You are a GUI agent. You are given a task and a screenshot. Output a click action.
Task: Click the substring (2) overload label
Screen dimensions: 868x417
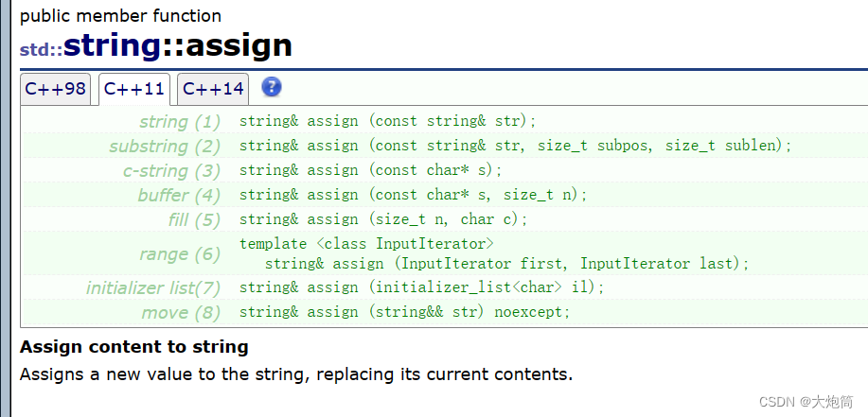(165, 147)
